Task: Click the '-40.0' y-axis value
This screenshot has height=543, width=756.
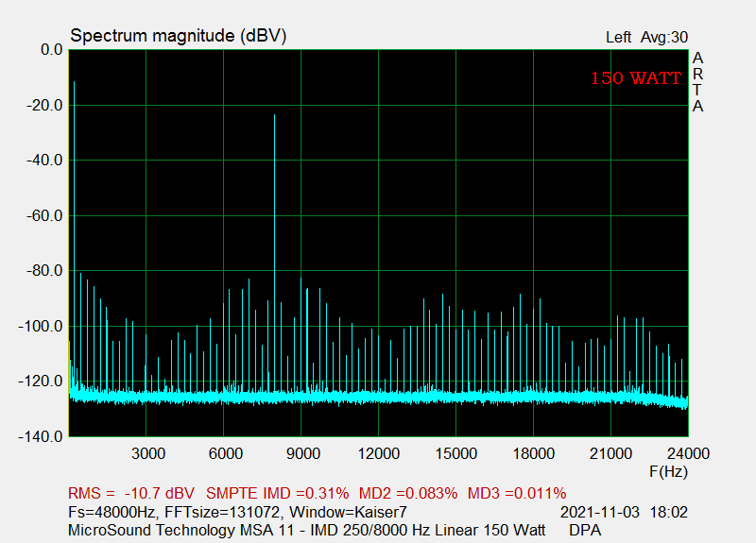Action: click(44, 160)
